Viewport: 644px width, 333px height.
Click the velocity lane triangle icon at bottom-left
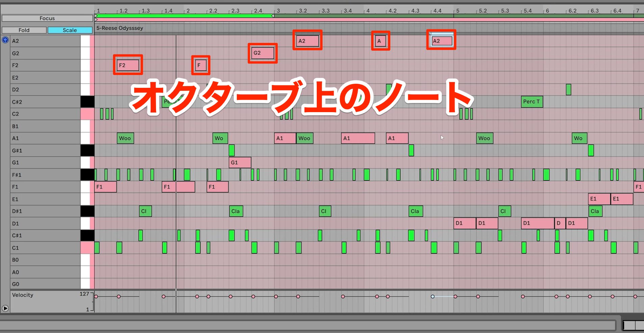(x=5, y=308)
